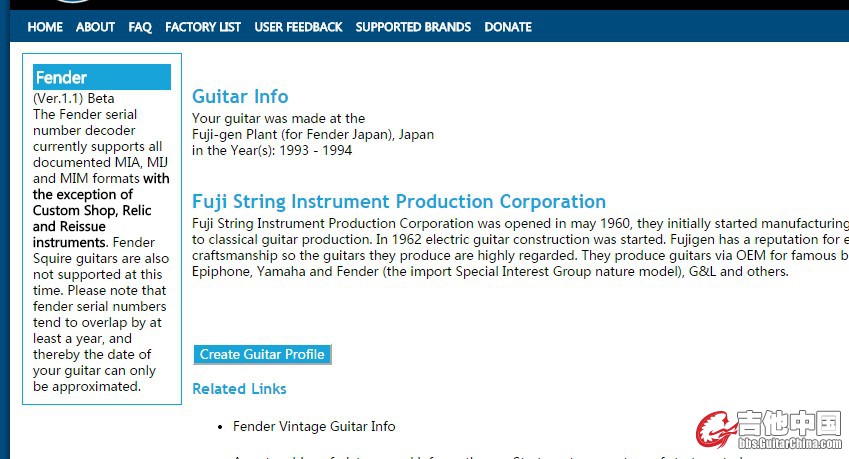Click the Guitar Info heading
Viewport: 849px width, 459px height.
pyautogui.click(x=240, y=96)
